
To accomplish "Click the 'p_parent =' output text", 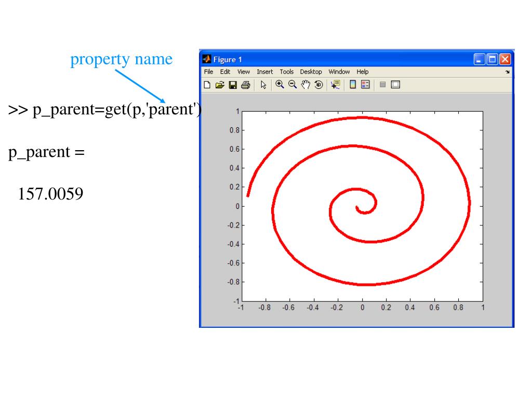I will 46,152.
